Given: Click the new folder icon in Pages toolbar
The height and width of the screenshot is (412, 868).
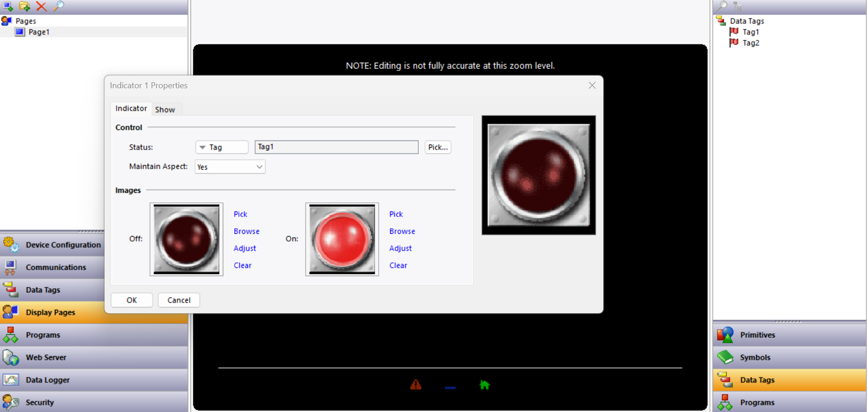Looking at the screenshot, I should 25,6.
